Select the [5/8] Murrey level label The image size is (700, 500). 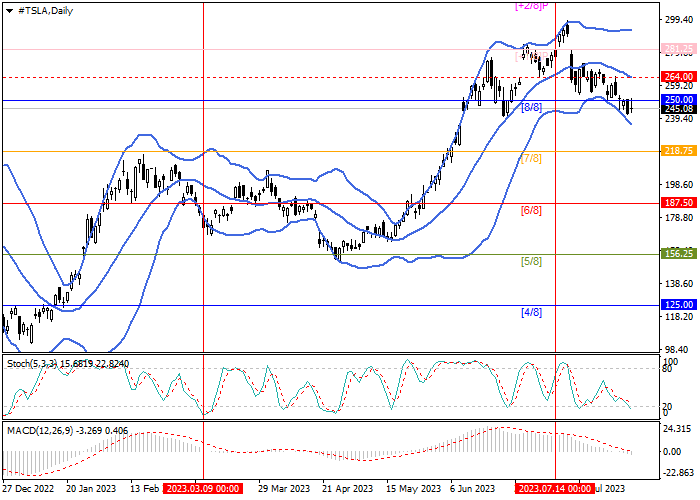click(531, 261)
